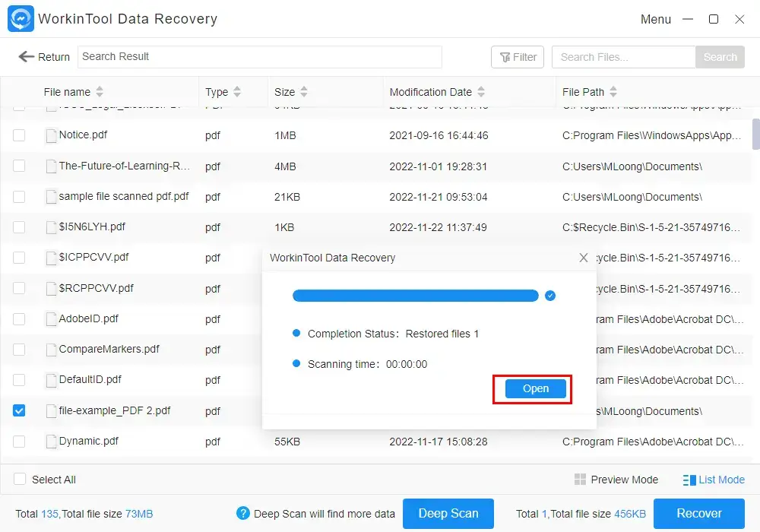Sort by File Path column arrows
Viewport: 760px width, 532px height.
click(613, 91)
